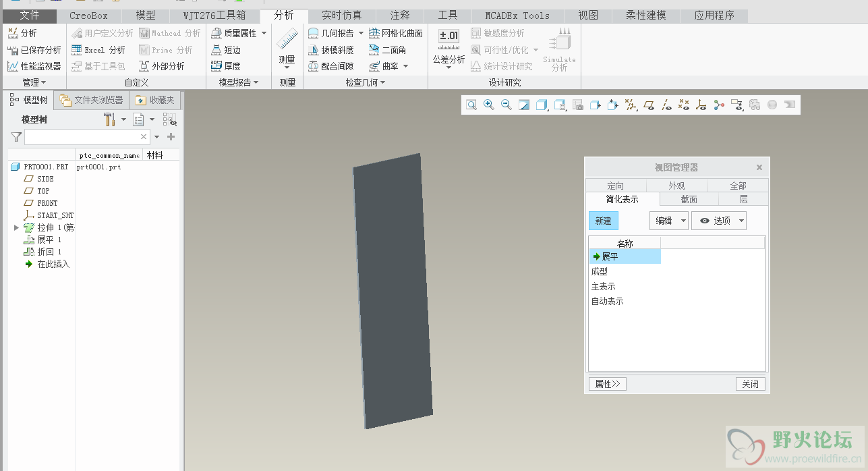
Task: Open the 编辑 dropdown in view manager
Action: (x=668, y=221)
